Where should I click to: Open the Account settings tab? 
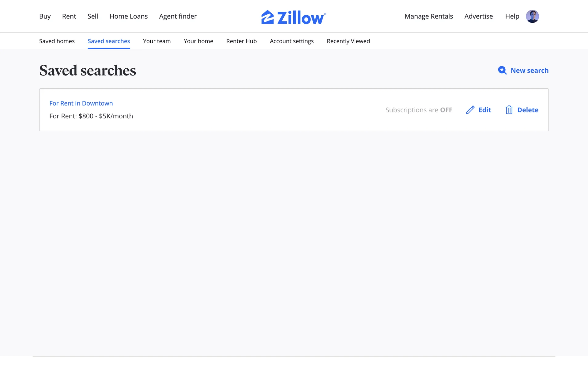pos(292,41)
